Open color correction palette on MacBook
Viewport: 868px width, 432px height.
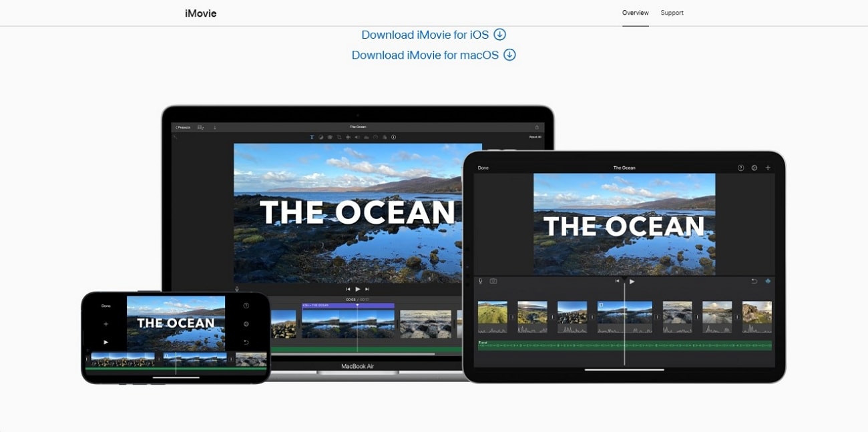tap(330, 137)
